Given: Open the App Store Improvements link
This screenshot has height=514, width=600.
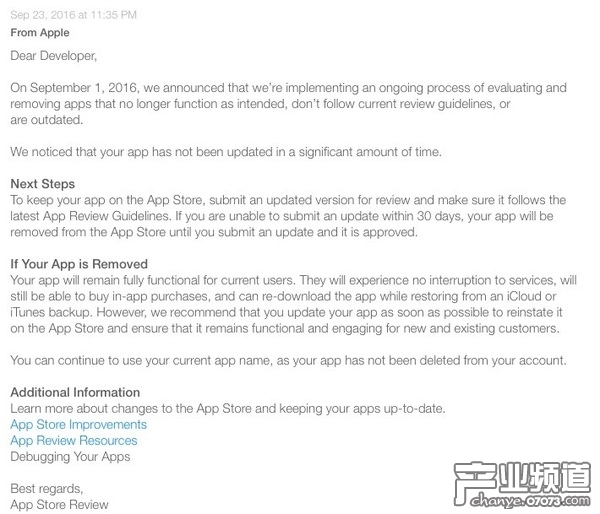Looking at the screenshot, I should (x=78, y=424).
